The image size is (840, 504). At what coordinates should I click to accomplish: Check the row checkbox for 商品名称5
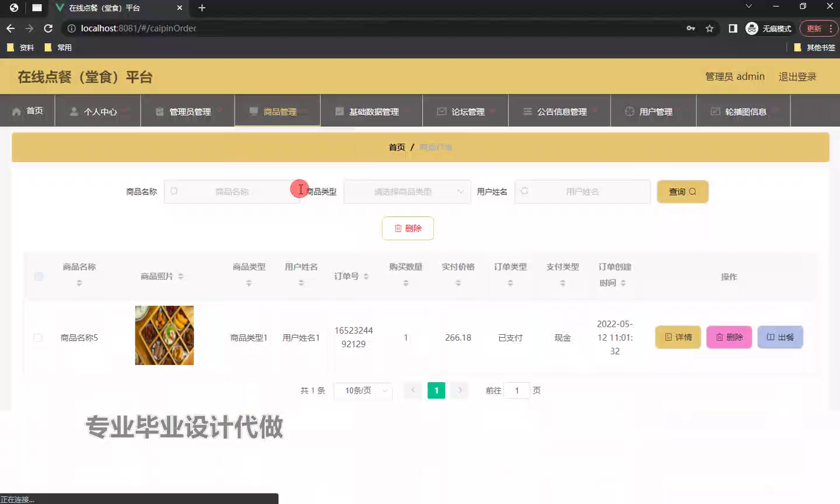pyautogui.click(x=38, y=338)
